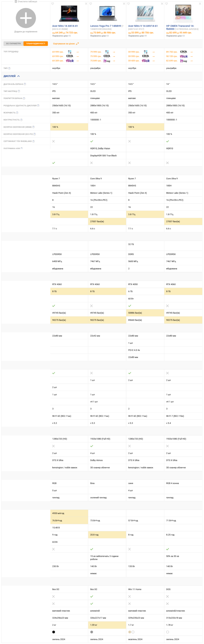Screen dimensions: 204x644
Task: Click the trash icon to clear the table
Action: coord(16,1)
